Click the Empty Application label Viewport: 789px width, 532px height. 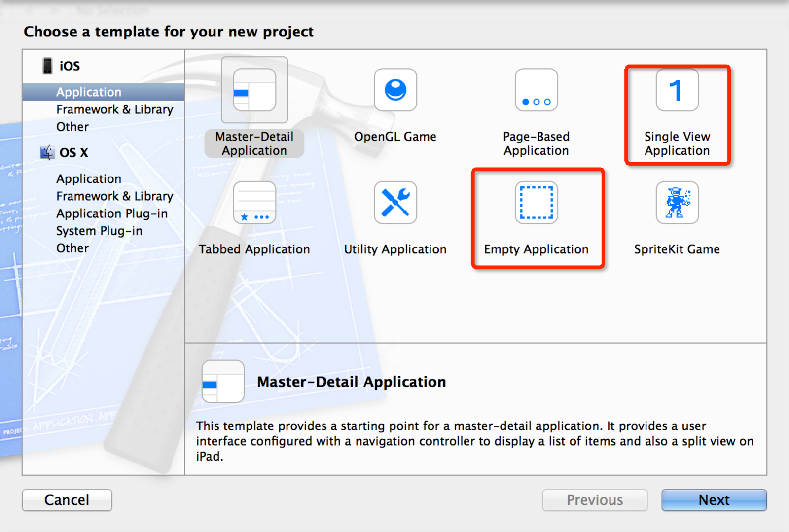537,249
